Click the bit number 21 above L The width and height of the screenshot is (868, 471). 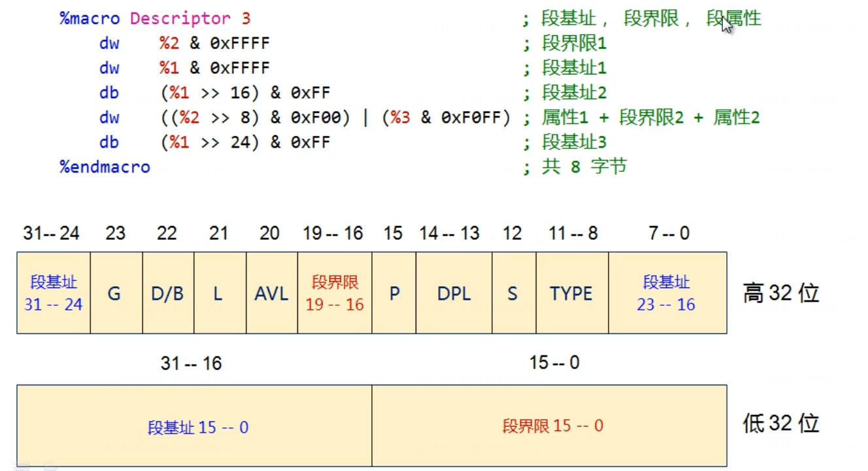pos(218,233)
